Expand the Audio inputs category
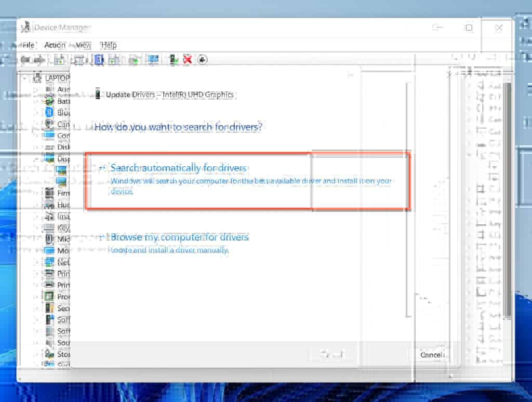This screenshot has width=532, height=402. pyautogui.click(x=36, y=89)
